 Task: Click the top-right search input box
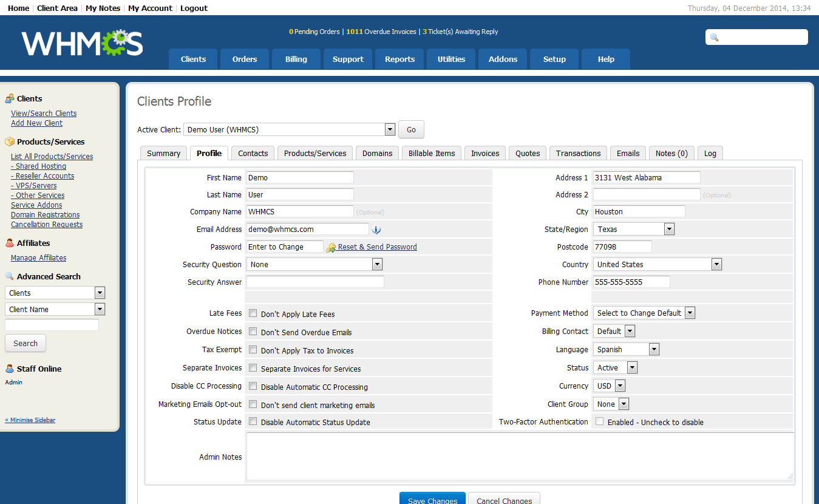(756, 37)
